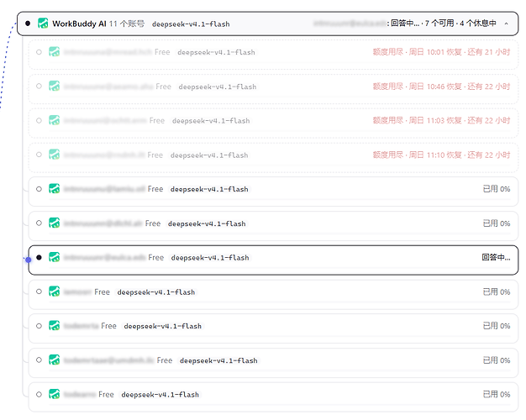
Task: Click WorkBuddy icon on the last account row
Action: click(x=55, y=394)
